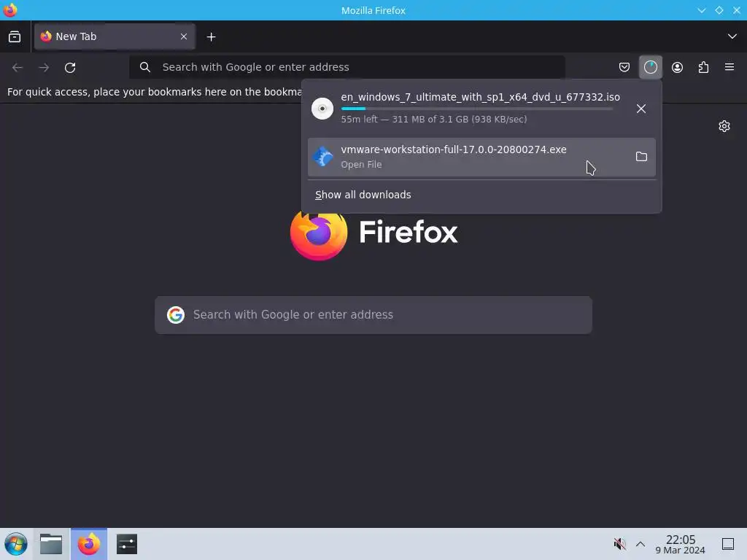The image size is (747, 560).
Task: Close the New Tab tab
Action: (184, 36)
